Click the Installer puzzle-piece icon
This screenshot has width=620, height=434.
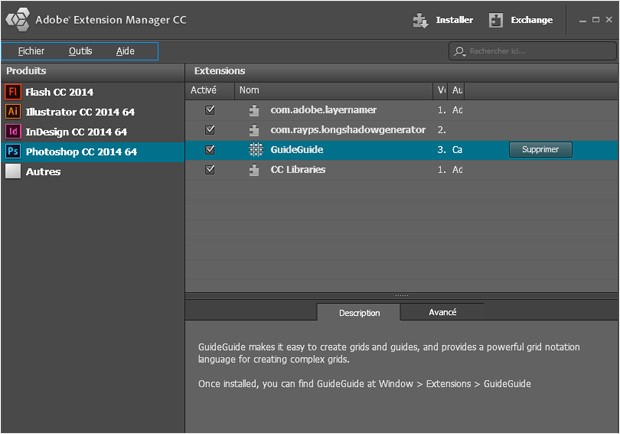point(420,20)
